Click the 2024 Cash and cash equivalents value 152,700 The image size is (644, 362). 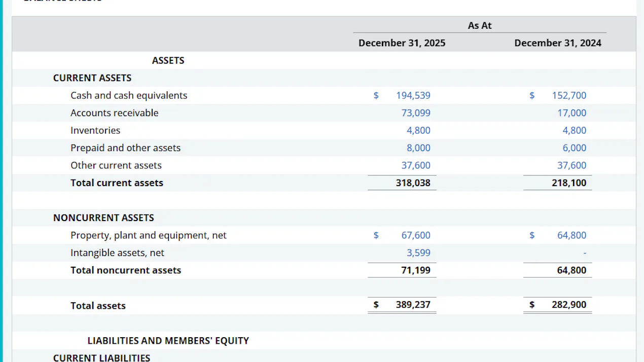(x=569, y=95)
